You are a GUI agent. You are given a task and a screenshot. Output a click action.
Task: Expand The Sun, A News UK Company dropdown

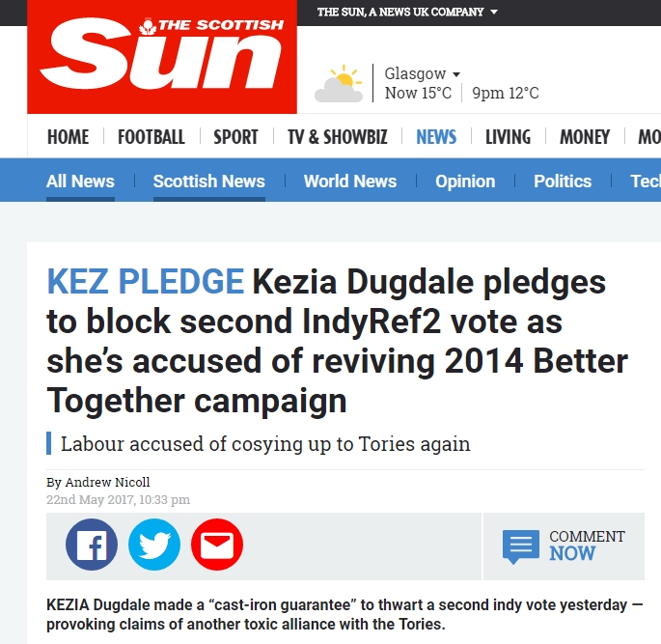pos(407,12)
